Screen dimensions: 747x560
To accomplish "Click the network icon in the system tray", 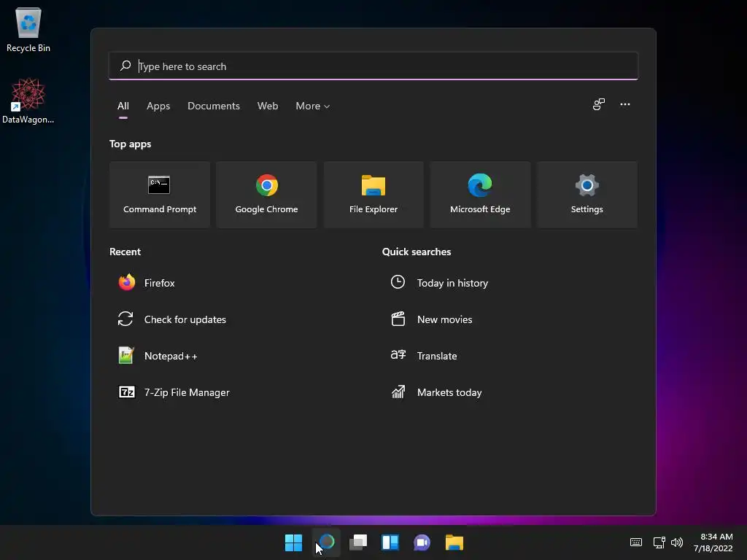I will point(659,542).
